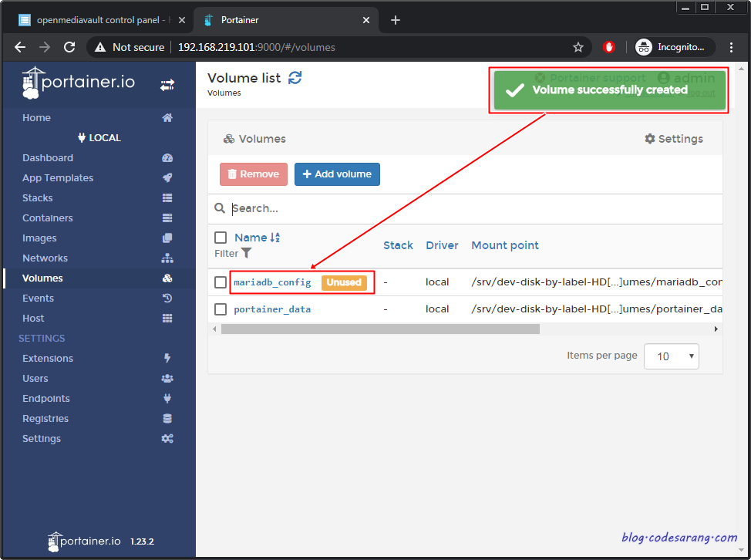This screenshot has width=751, height=560.
Task: Sort by Stack column header
Action: (x=398, y=245)
